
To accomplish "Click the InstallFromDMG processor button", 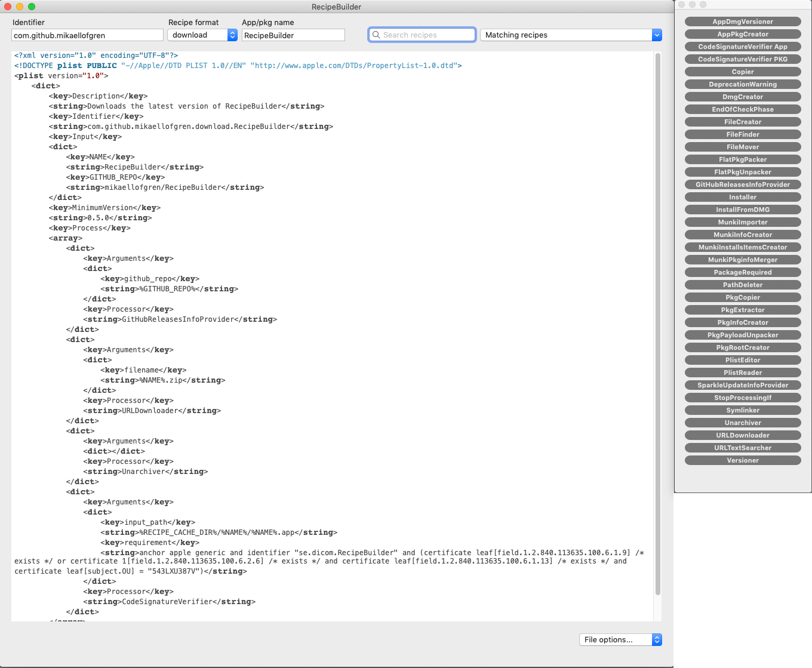I will click(x=743, y=210).
